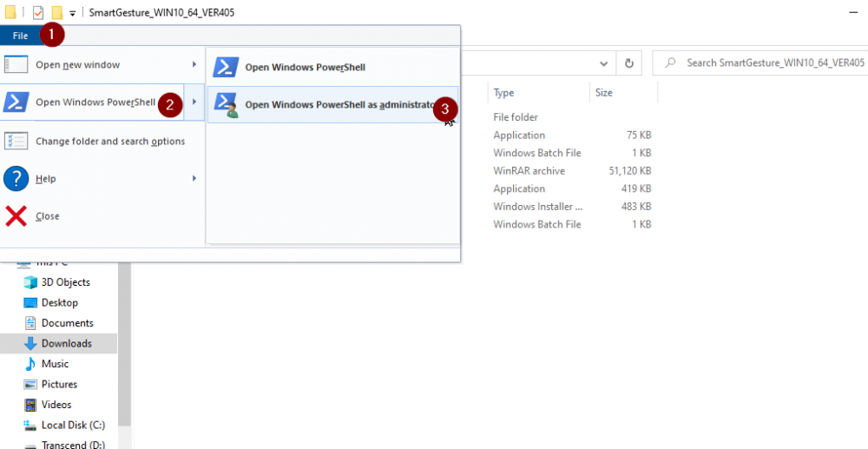The width and height of the screenshot is (868, 449).
Task: Open Transcend (D:) drive in navigation pane
Action: (73, 445)
